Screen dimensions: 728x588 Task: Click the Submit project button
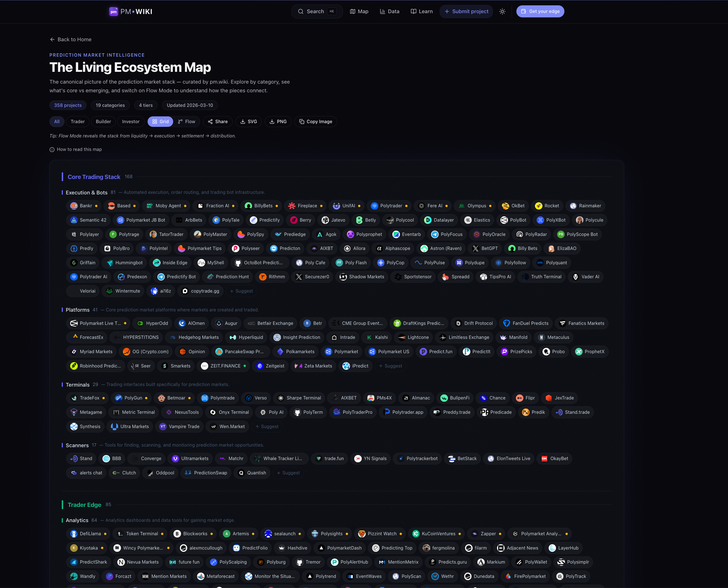(466, 12)
